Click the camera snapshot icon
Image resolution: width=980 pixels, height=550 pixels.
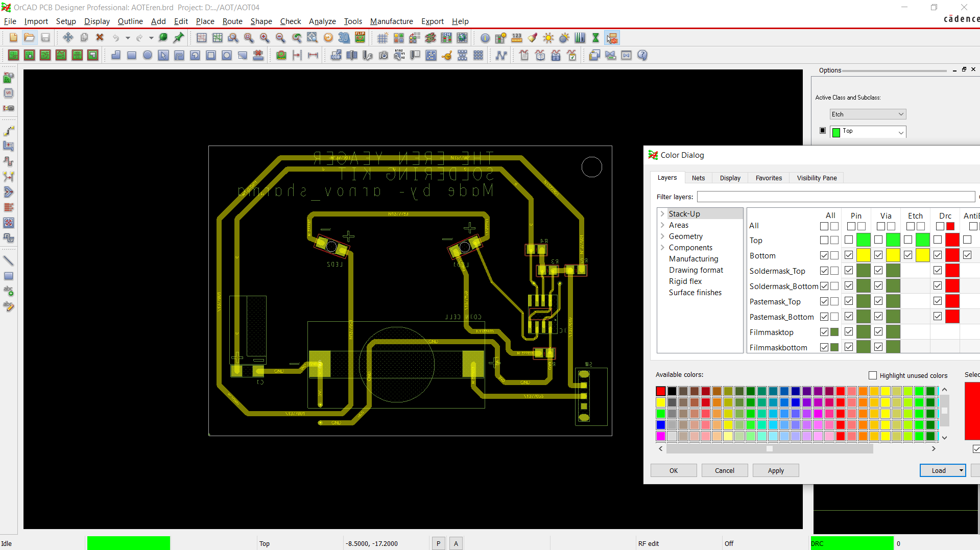pyautogui.click(x=384, y=56)
